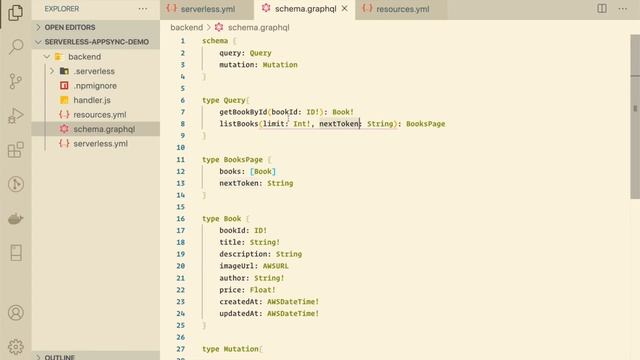Click 'BooksPage' return type on line 8

(425, 124)
